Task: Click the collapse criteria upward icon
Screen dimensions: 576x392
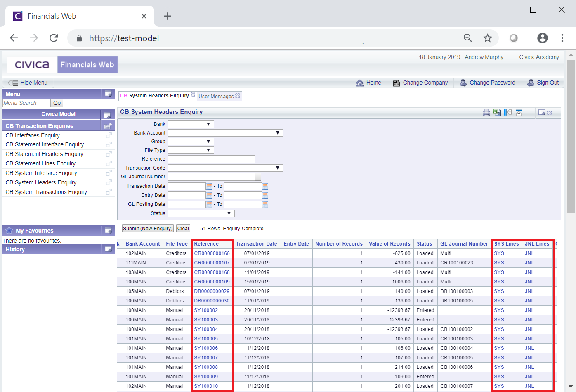Action: coord(519,112)
